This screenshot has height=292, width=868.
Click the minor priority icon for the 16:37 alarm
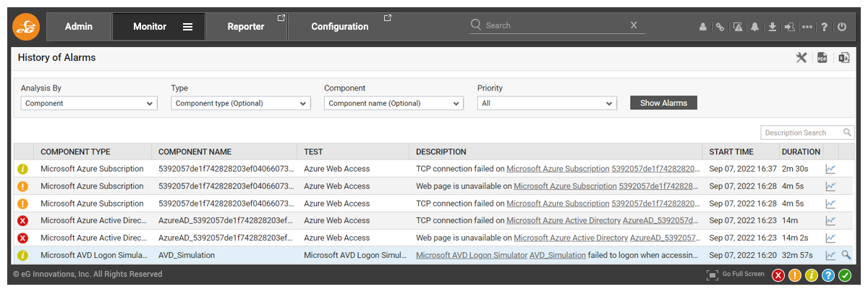(22, 169)
